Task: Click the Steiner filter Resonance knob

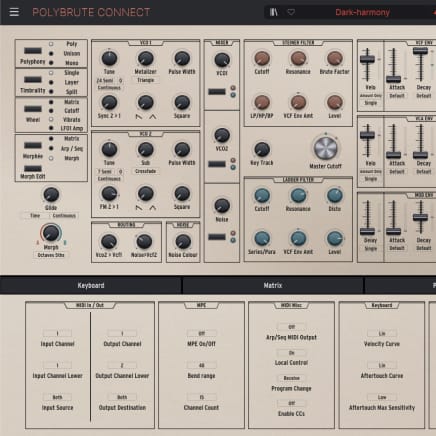Action: tap(298, 59)
